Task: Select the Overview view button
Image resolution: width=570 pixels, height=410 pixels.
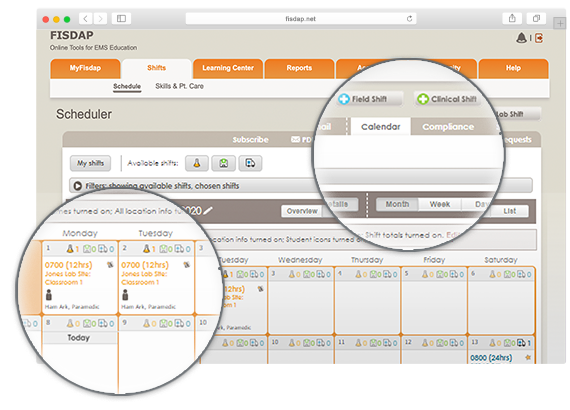Action: 302,211
